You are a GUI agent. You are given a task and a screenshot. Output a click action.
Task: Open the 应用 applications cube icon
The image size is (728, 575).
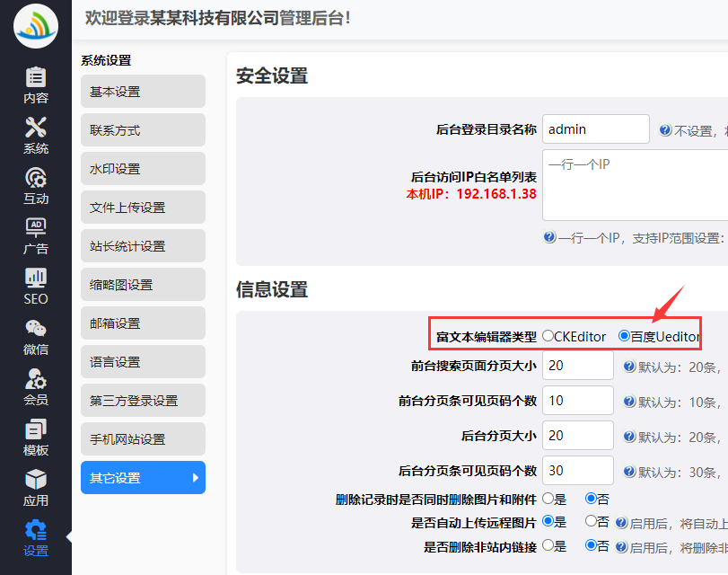point(36,480)
